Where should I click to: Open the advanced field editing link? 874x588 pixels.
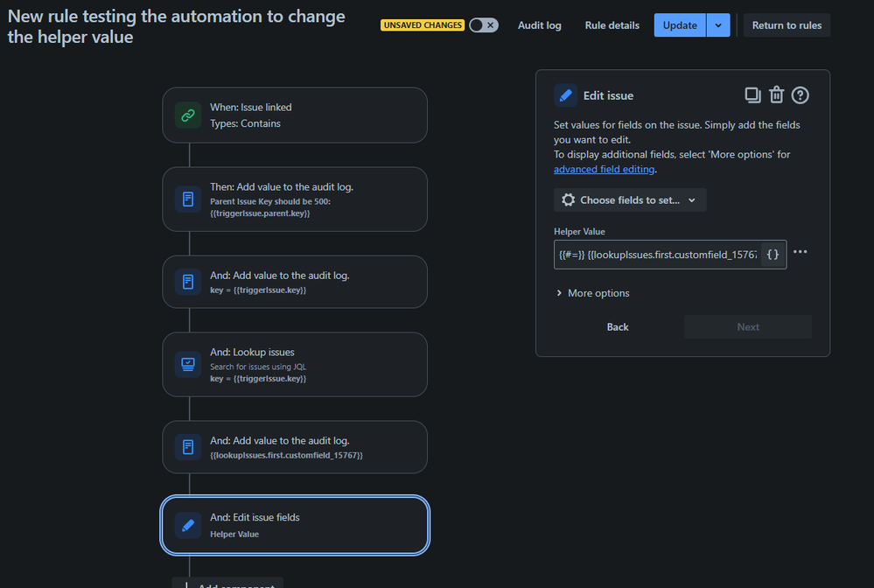click(x=604, y=169)
